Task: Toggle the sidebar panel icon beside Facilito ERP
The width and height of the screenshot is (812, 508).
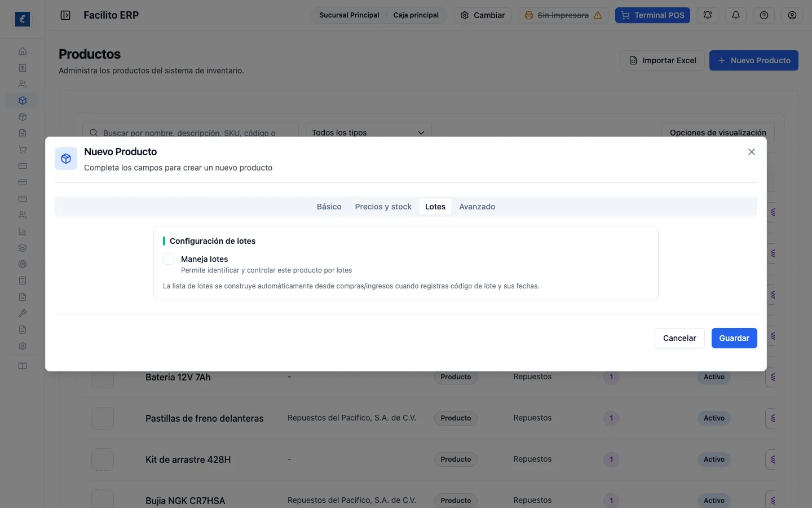Action: point(65,15)
